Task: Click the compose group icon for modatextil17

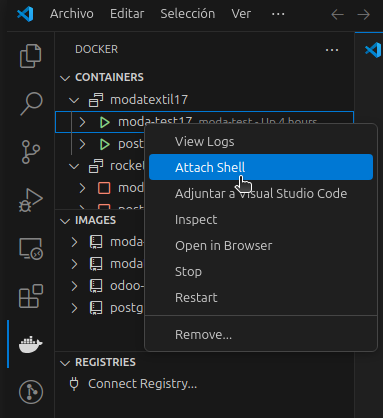Action: (96, 100)
